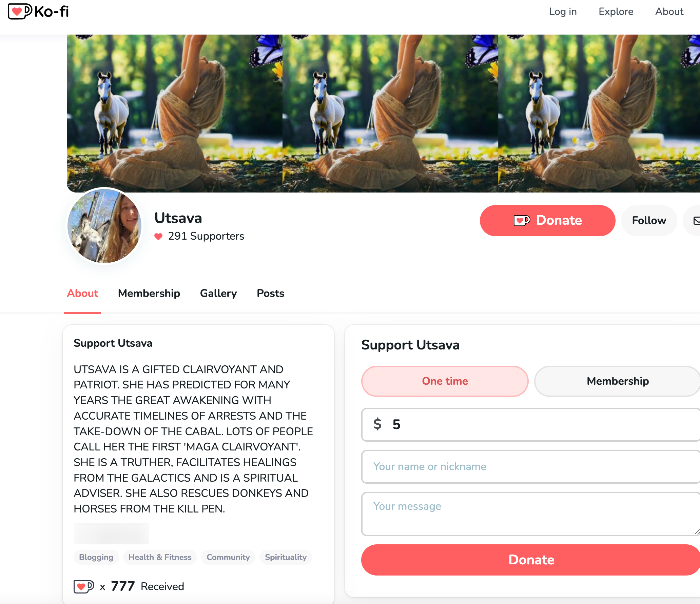Screen dimensions: 700x604
Task: Click the dollar sign in amount field
Action: coord(377,424)
